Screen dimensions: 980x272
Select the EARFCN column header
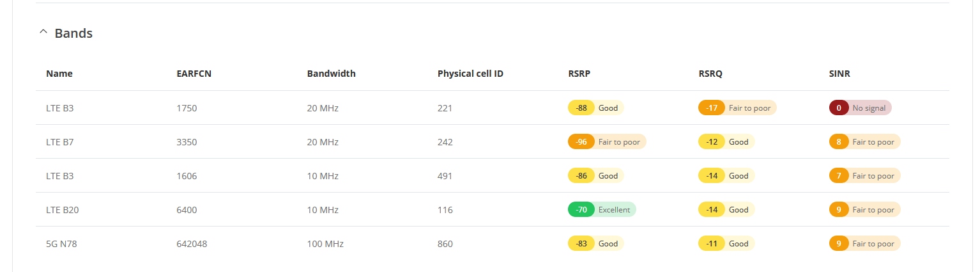(x=194, y=74)
